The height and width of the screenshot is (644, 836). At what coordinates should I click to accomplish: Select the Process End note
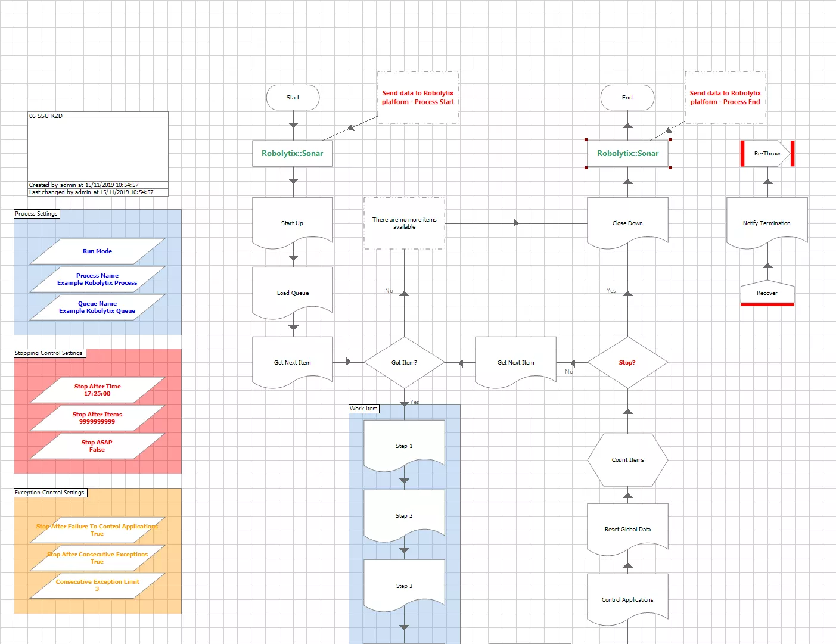tap(725, 98)
